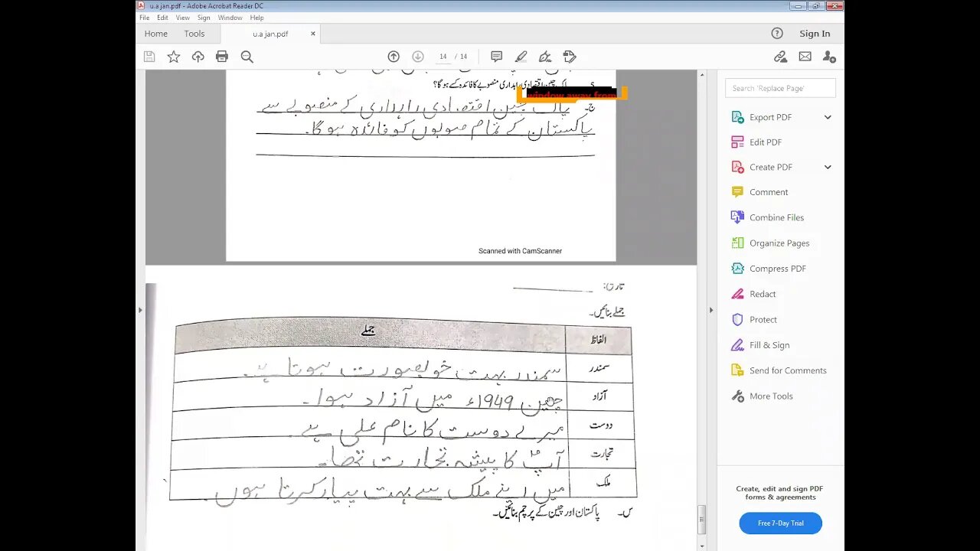This screenshot has height=551, width=980.
Task: Focus the Search 'Replace Page' field
Action: pyautogui.click(x=780, y=88)
